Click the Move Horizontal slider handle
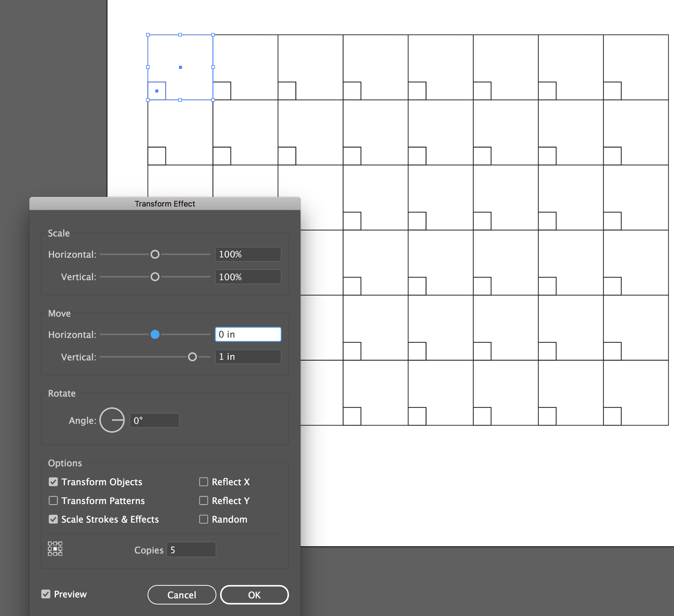Screen dimensions: 674x616 click(155, 334)
